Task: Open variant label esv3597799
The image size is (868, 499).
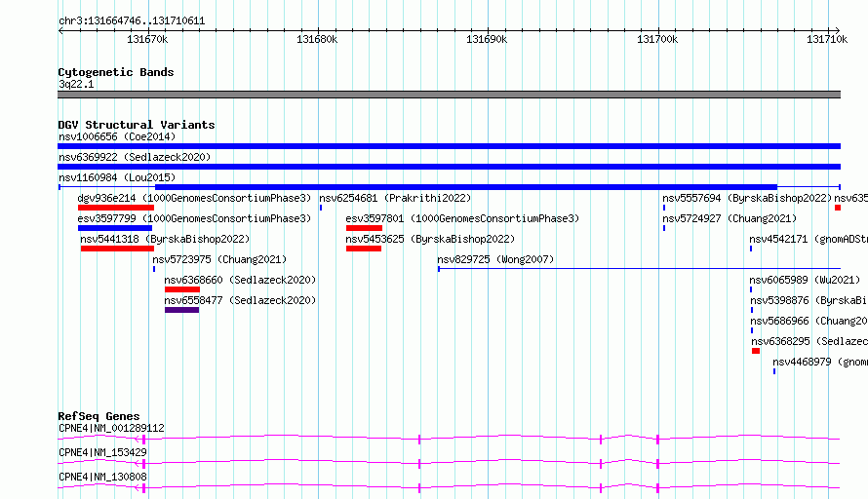Action: coord(194,218)
